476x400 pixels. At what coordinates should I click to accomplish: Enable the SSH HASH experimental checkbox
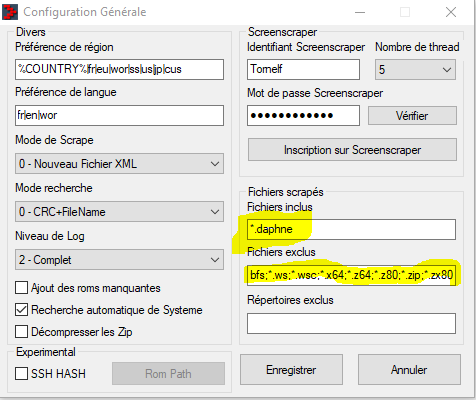click(21, 374)
